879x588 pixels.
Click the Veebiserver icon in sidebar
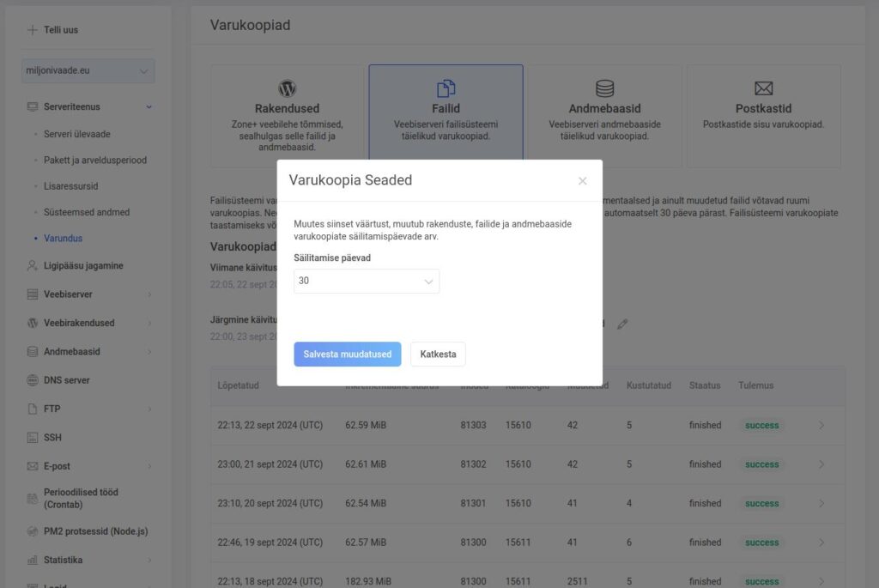[33, 294]
